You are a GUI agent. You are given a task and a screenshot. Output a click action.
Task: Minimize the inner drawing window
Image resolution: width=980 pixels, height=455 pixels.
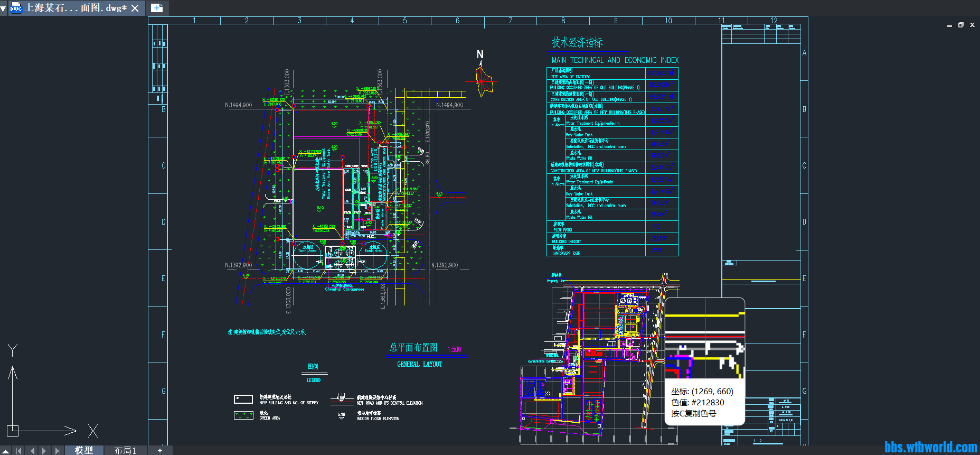tap(949, 25)
